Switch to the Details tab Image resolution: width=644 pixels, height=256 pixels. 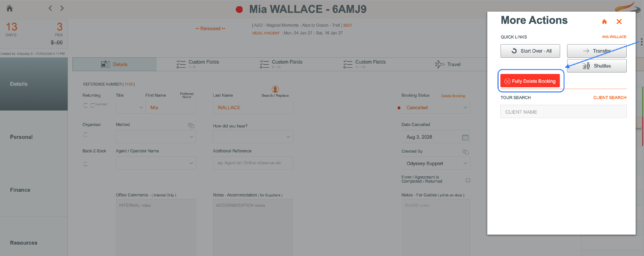114,64
